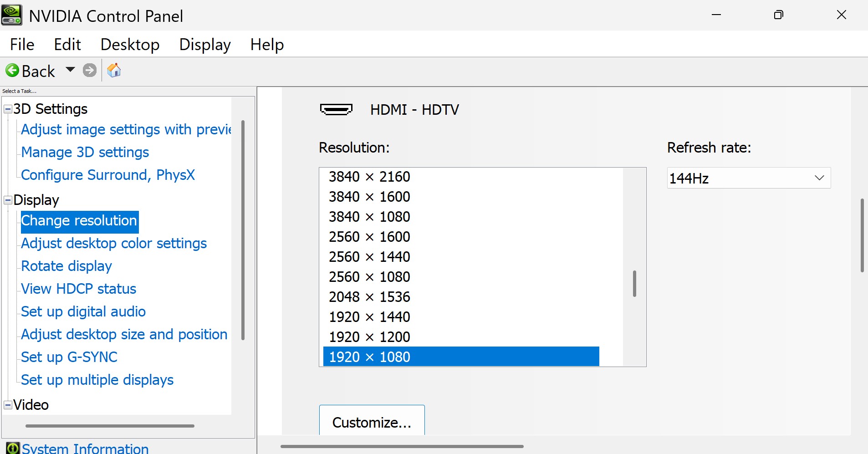Viewport: 868px width, 454px height.
Task: Open Set up digital audio
Action: (83, 311)
